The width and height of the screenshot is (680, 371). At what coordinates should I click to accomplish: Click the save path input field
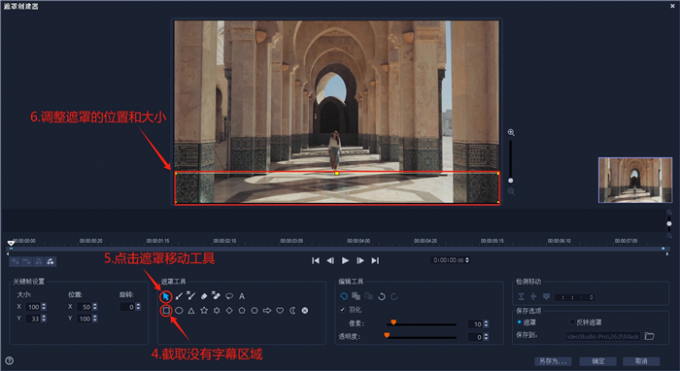[602, 336]
